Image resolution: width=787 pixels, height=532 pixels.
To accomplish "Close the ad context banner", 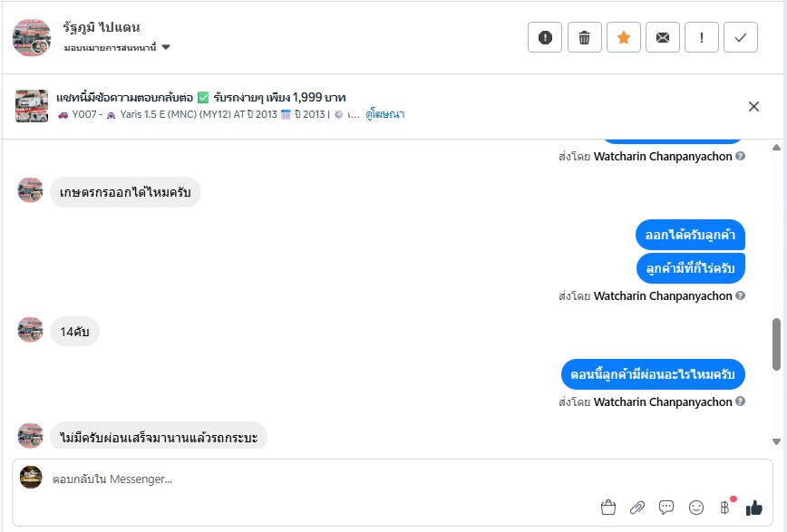I will 753,106.
